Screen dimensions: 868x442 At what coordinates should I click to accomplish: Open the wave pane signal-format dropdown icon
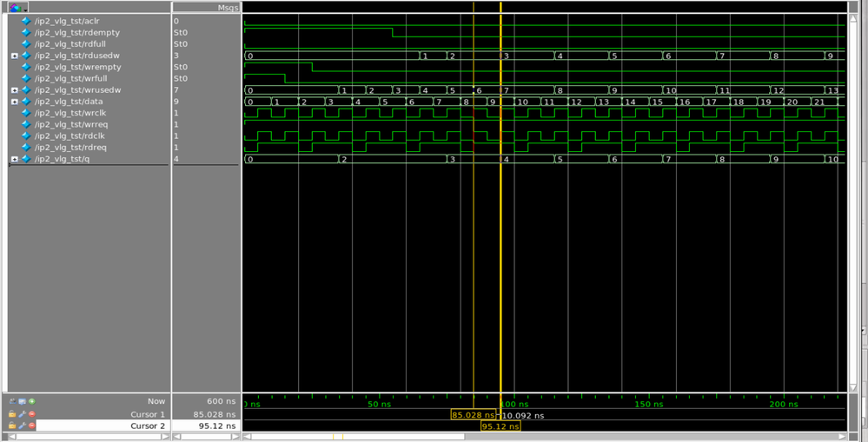(x=17, y=7)
